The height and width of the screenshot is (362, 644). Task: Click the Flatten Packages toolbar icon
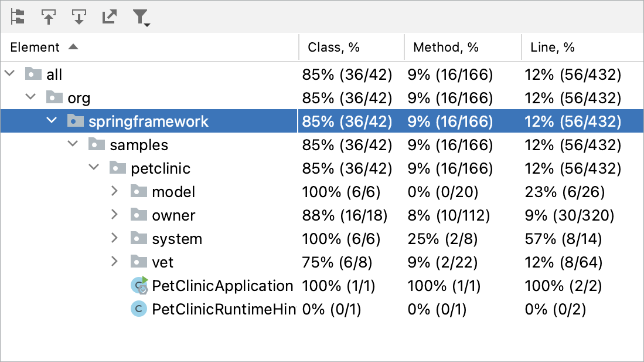click(18, 17)
